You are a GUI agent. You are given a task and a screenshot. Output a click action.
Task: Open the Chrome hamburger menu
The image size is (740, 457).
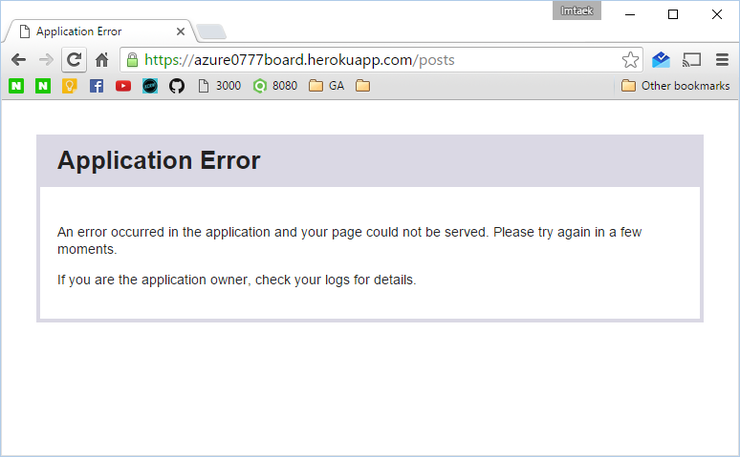click(721, 60)
